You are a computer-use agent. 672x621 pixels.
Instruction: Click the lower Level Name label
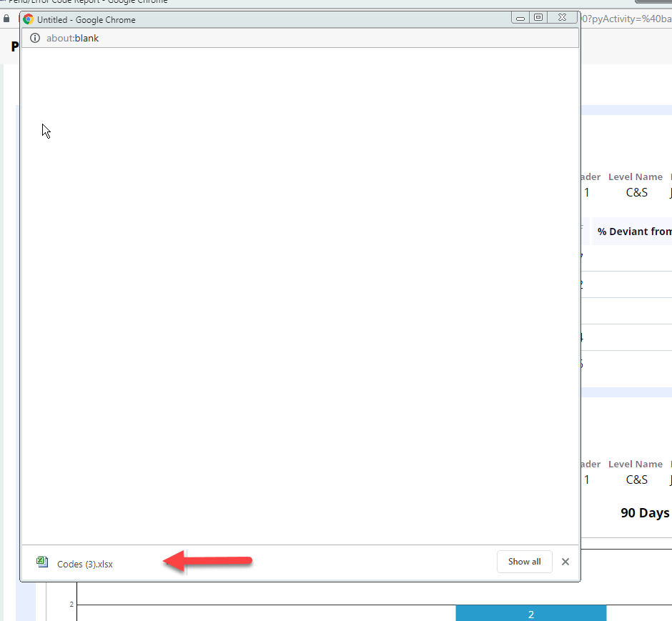point(635,464)
